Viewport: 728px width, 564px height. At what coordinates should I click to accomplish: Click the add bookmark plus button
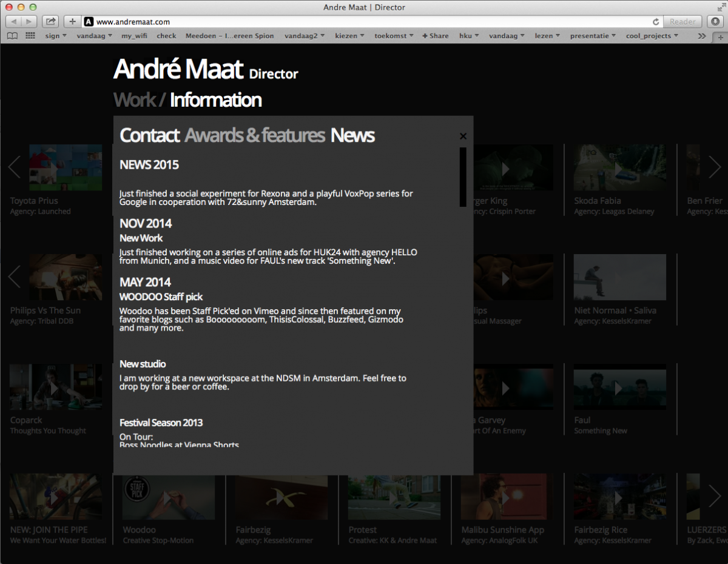[72, 22]
